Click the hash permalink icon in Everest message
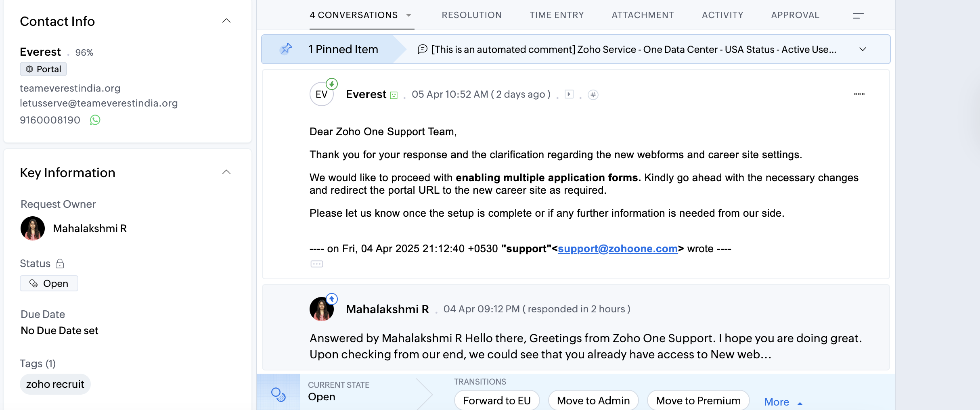This screenshot has width=980, height=410. (593, 95)
